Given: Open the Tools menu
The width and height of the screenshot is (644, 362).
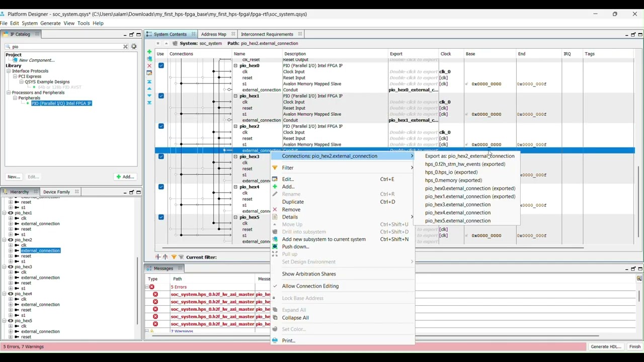Looking at the screenshot, I should 84,23.
